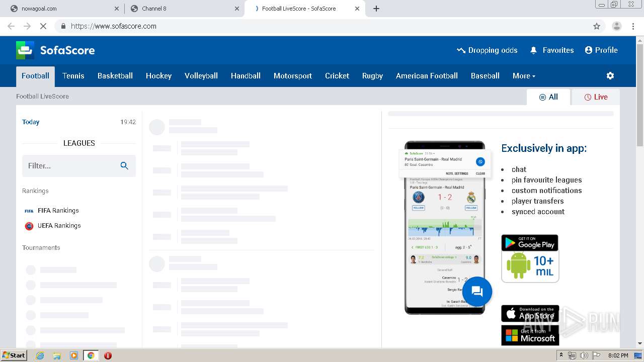Viewport: 644px width, 362px height.
Task: Open Rugby section
Action: pos(372,76)
